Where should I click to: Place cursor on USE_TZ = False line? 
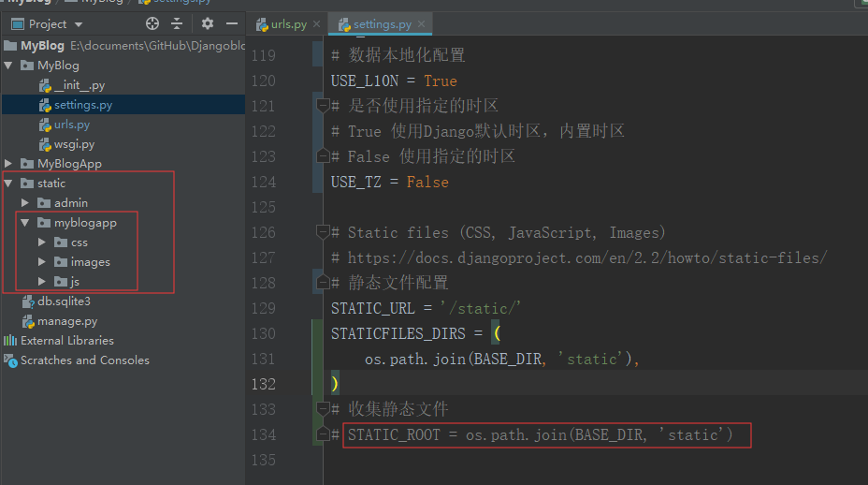pyautogui.click(x=390, y=182)
